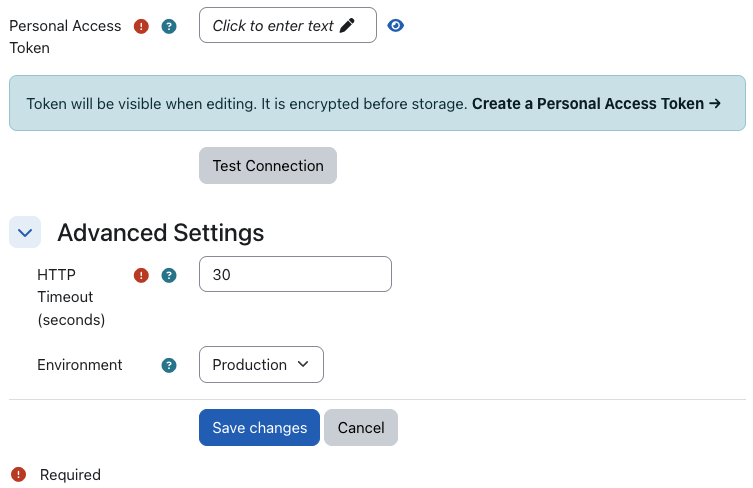Click the HTTP Timeout (seconds) label
753x488 pixels.
(70, 297)
